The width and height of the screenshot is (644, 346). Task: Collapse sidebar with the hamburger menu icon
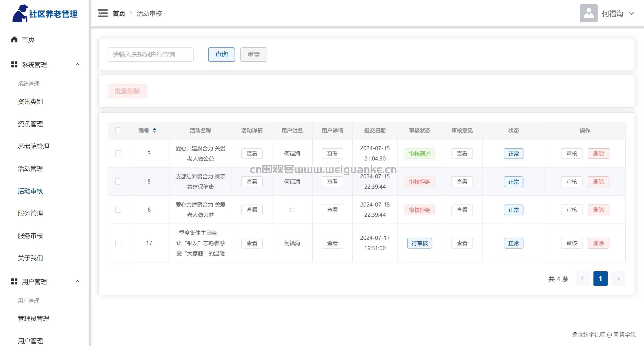[x=102, y=13]
